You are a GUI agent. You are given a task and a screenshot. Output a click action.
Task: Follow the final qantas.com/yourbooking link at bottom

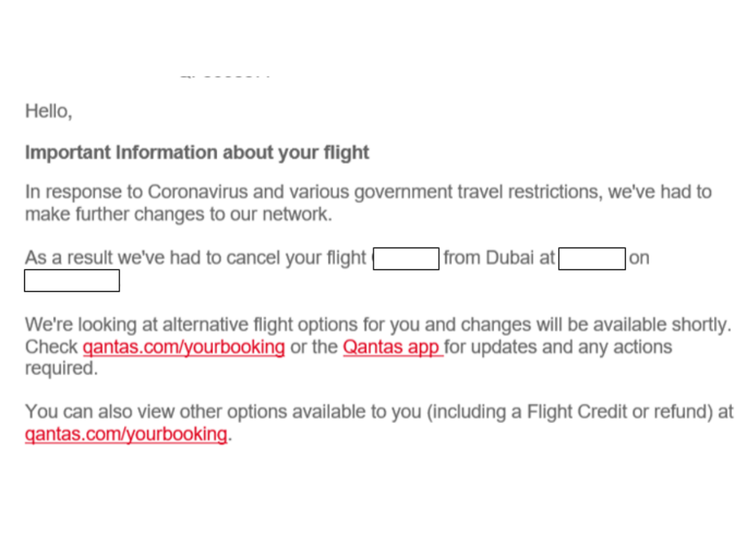(126, 434)
